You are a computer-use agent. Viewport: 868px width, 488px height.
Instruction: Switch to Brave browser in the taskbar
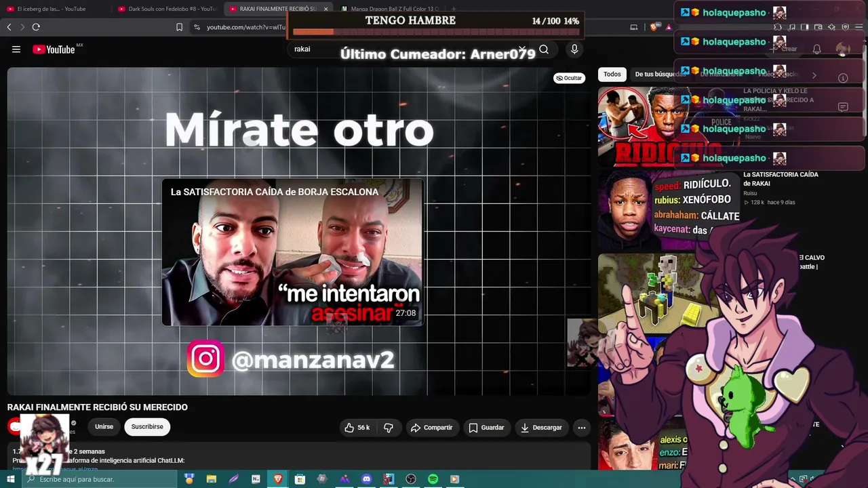(278, 479)
